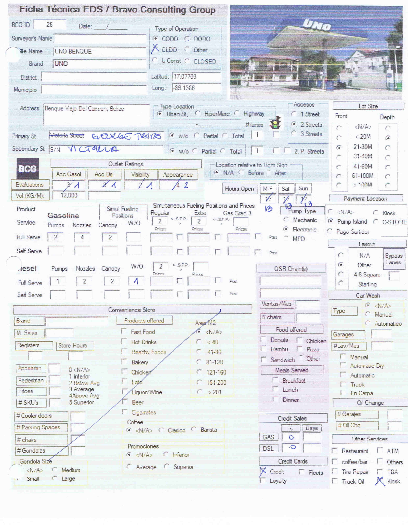Open the UNO station photo

[x=316, y=52]
